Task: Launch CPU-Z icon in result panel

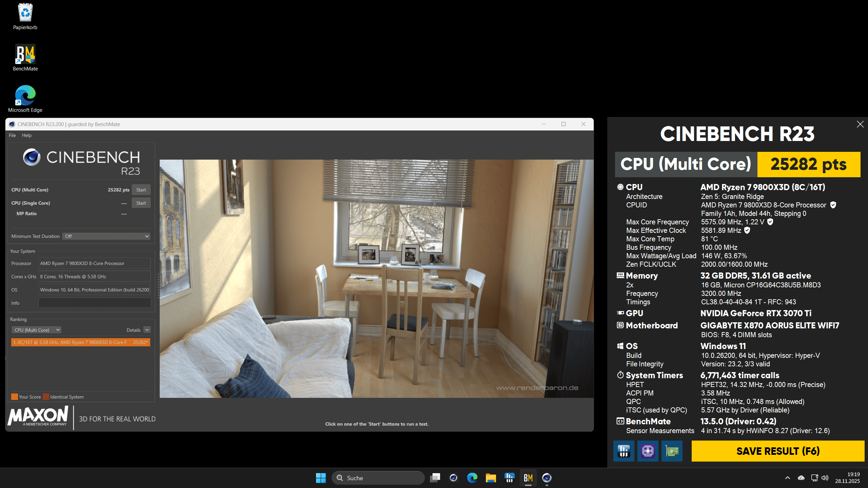Action: [648, 451]
